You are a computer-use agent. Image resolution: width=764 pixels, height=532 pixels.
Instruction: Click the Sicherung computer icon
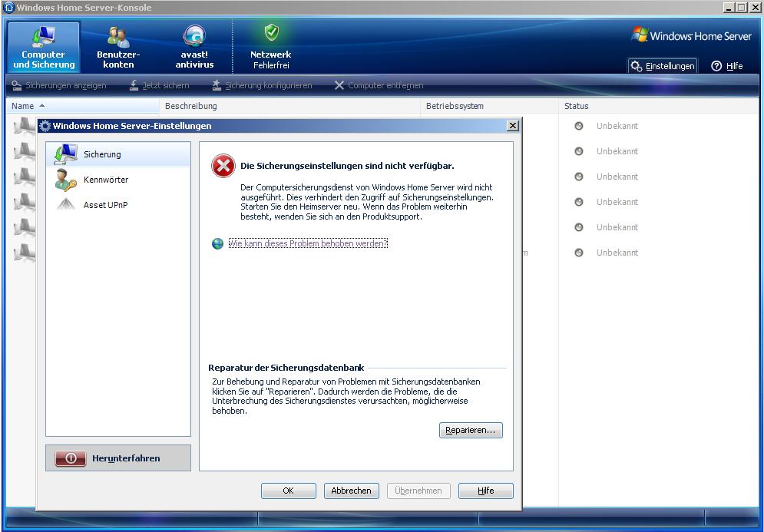click(65, 154)
